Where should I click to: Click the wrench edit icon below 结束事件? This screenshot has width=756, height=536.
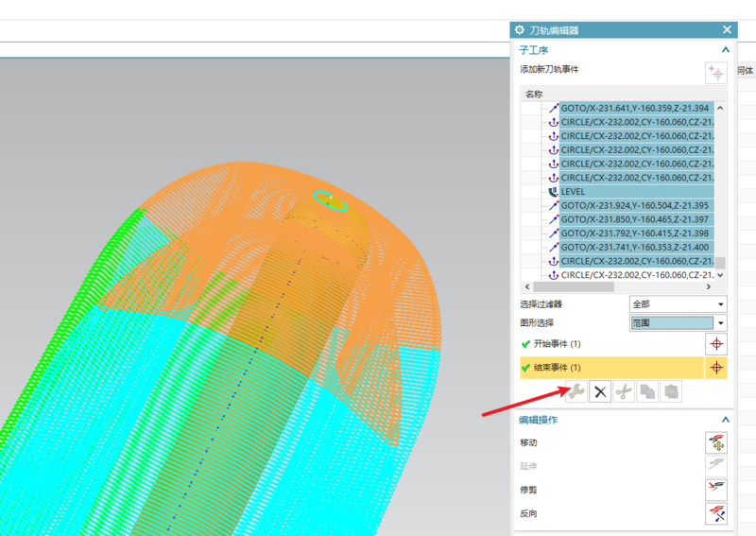click(x=576, y=391)
